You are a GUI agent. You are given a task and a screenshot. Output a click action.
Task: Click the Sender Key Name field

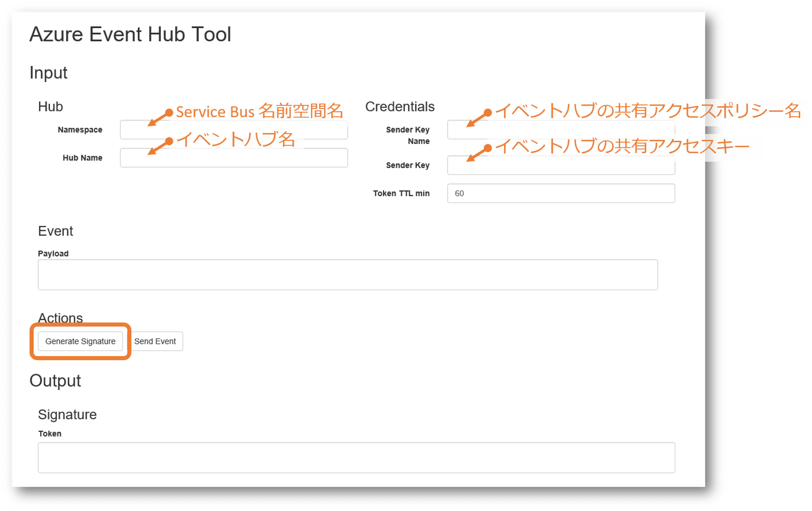tap(561, 129)
